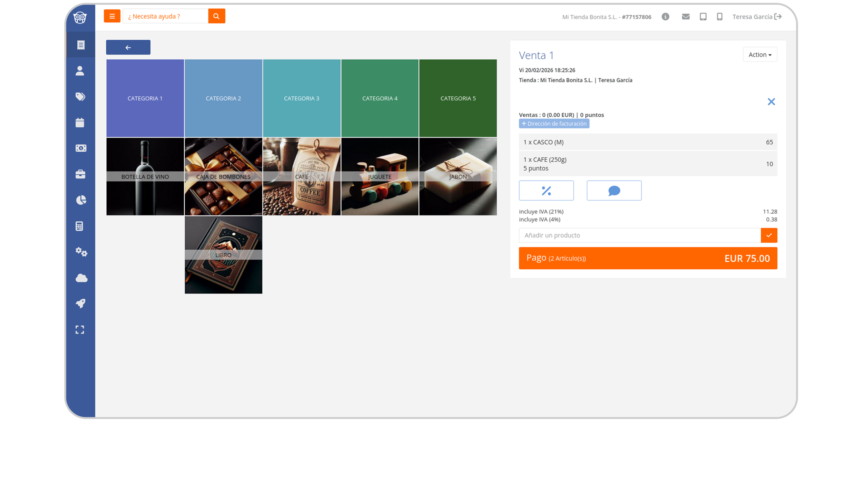The width and height of the screenshot is (863, 504).
Task: Click the Añadir un producto field
Action: (639, 235)
